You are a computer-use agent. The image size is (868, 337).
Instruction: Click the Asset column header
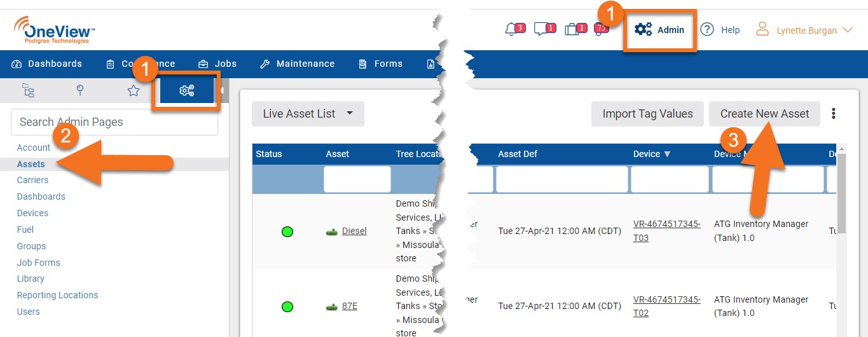pos(338,154)
